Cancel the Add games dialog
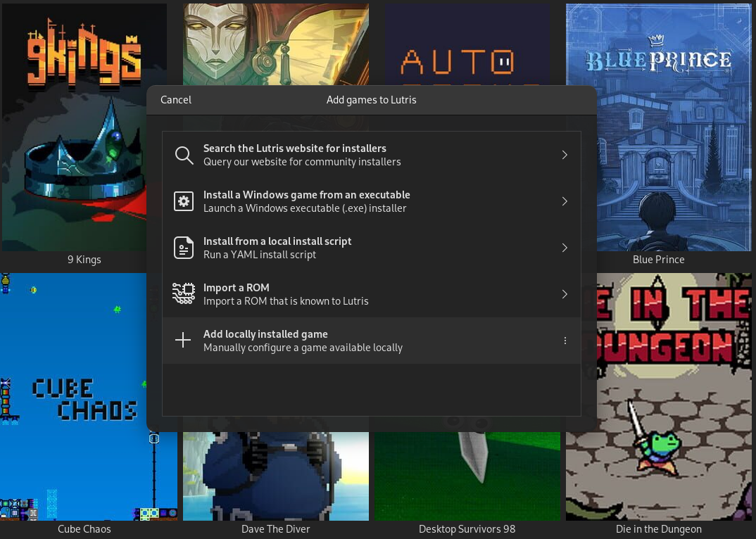The width and height of the screenshot is (756, 539). click(x=176, y=100)
